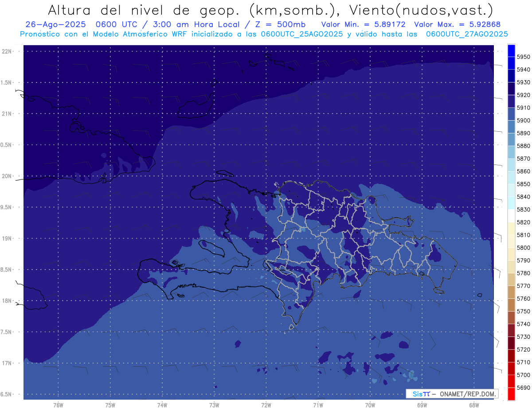
Task: Click the '5880' colorbar value
Action: 523,146
